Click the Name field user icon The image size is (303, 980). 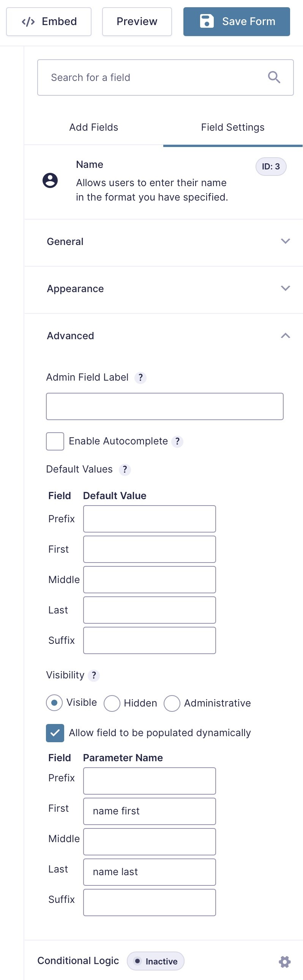(50, 180)
